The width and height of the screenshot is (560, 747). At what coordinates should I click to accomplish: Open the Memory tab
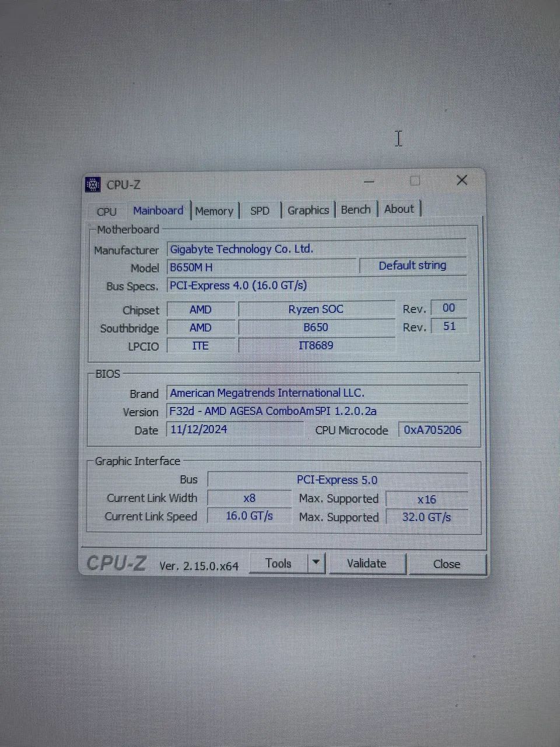tap(214, 211)
